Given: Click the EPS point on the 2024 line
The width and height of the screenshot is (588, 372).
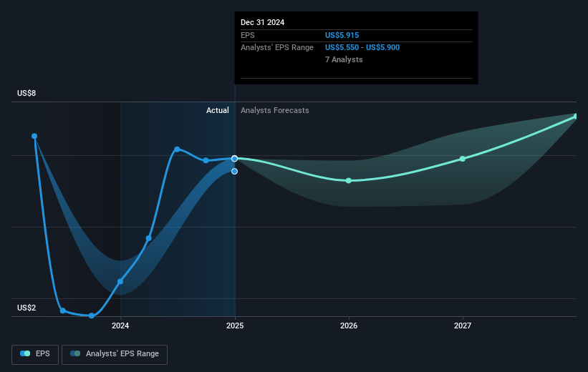Looking at the screenshot, I should (120, 281).
